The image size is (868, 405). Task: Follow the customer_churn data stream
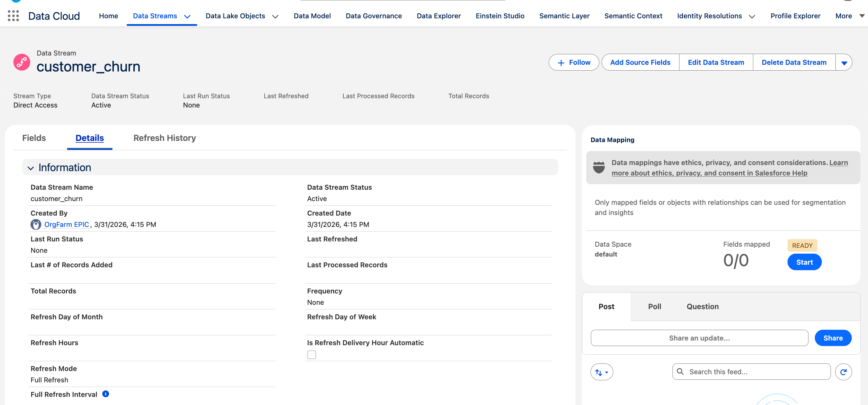(x=573, y=62)
